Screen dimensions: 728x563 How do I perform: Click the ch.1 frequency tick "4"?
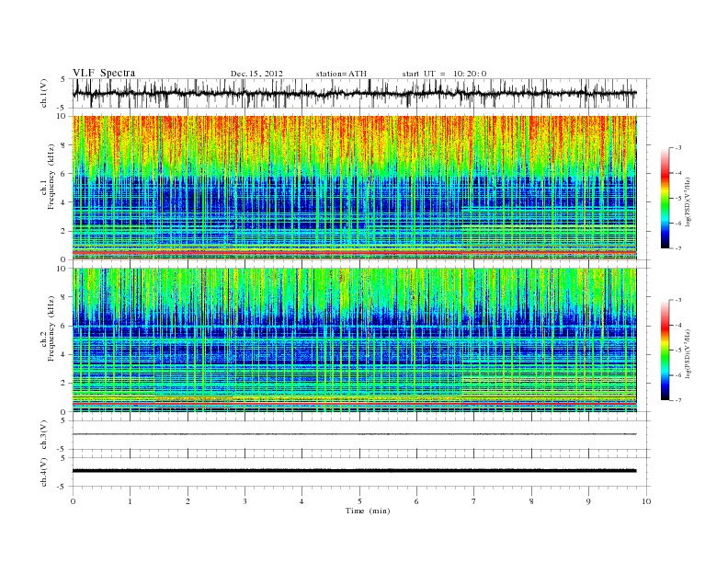[x=63, y=202]
